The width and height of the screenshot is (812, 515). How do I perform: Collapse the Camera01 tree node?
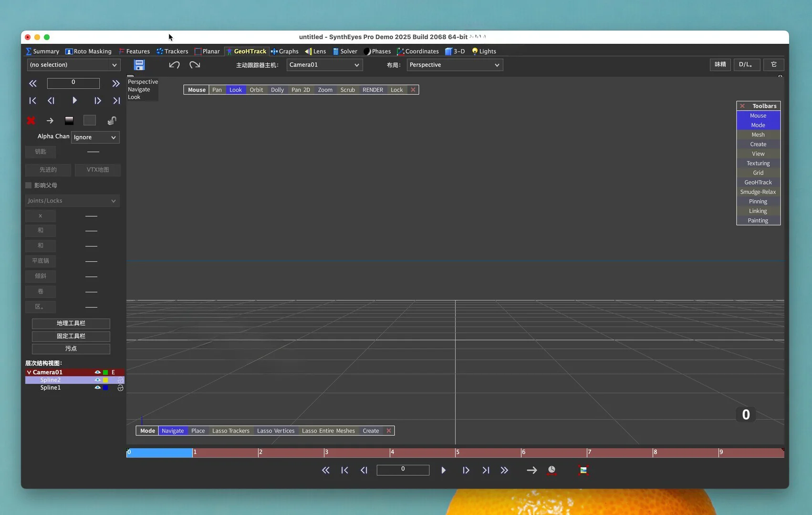pos(29,372)
